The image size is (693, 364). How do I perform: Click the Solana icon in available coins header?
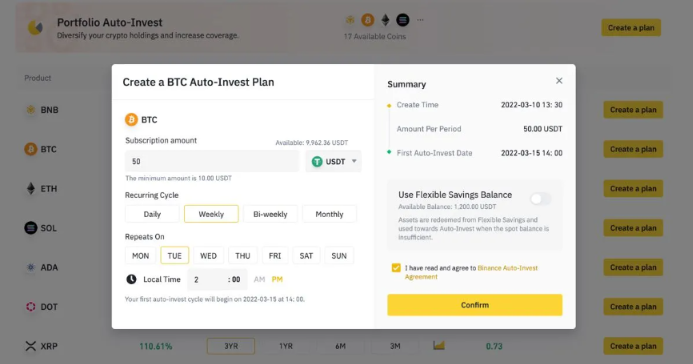point(403,20)
